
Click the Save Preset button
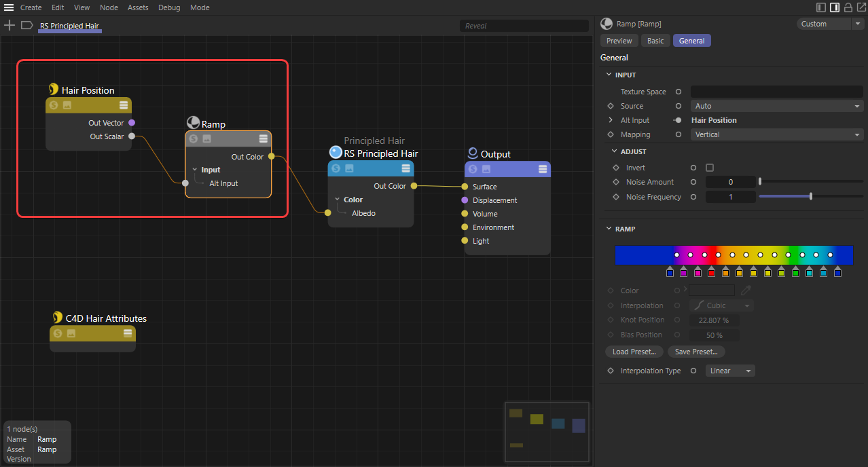[696, 352]
